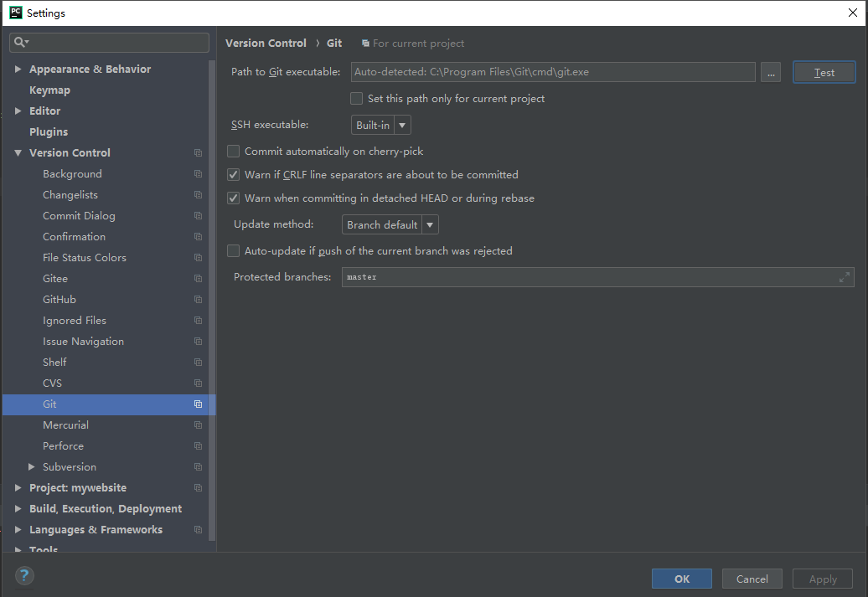
Task: Click the project-level icon beside Issue Navigation
Action: point(198,342)
